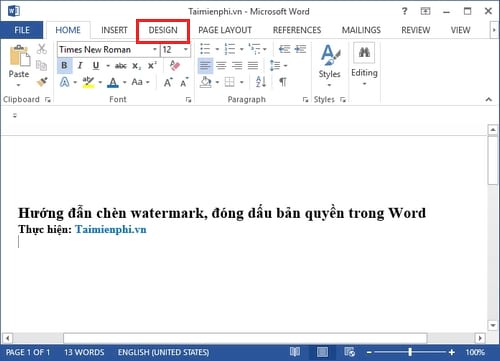500x361 pixels.
Task: Click the 13 WORDS count
Action: click(x=84, y=352)
